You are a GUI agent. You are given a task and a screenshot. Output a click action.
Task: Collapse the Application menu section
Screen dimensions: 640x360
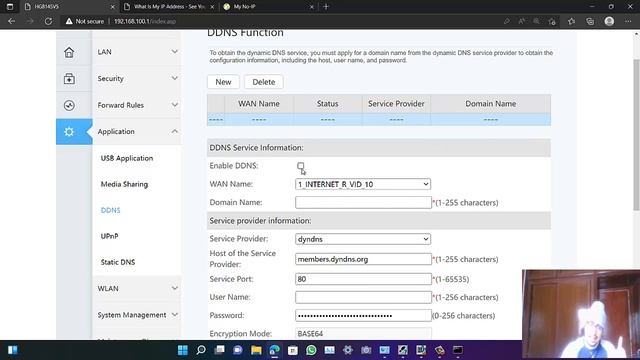137,131
